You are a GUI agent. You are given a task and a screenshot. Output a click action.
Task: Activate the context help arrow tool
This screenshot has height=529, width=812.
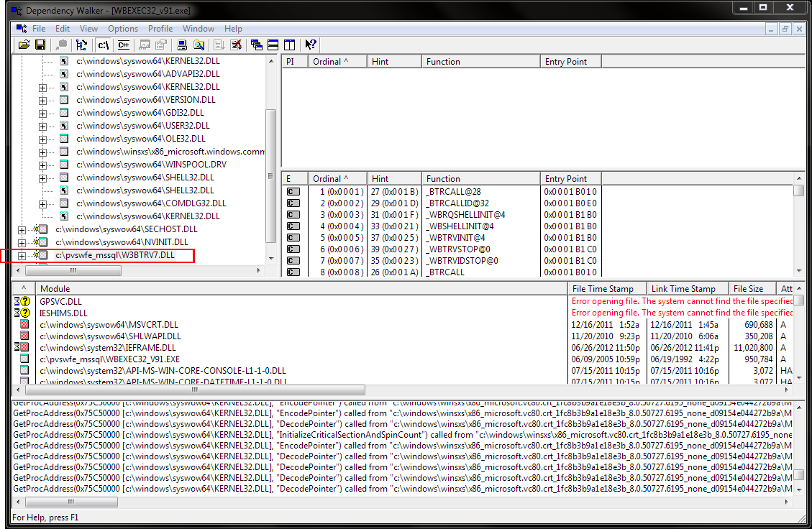(310, 45)
